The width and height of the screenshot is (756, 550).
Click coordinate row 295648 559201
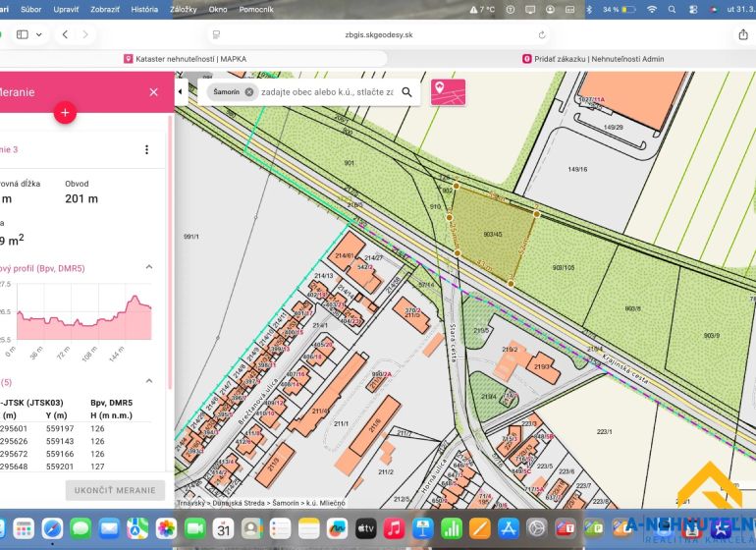point(76,467)
